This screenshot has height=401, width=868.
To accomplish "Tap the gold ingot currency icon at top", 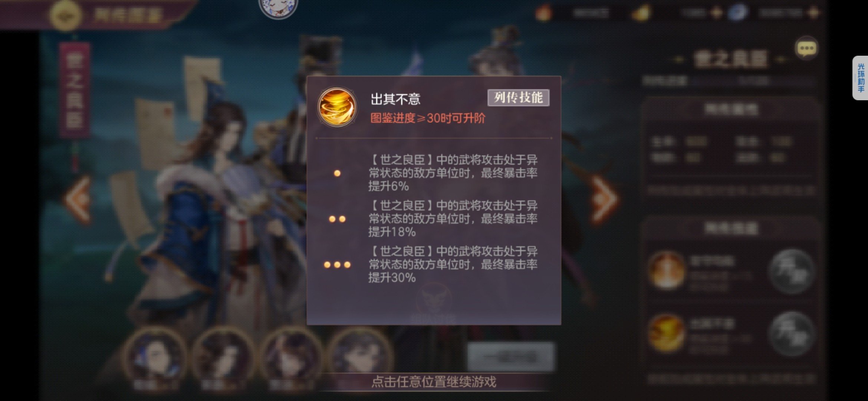I will coord(641,13).
